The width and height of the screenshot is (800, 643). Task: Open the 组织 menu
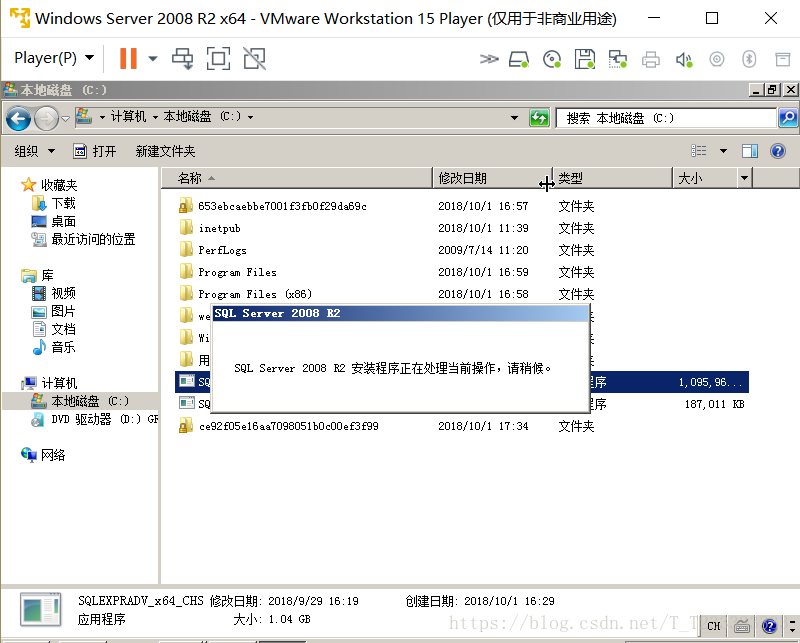tap(34, 151)
